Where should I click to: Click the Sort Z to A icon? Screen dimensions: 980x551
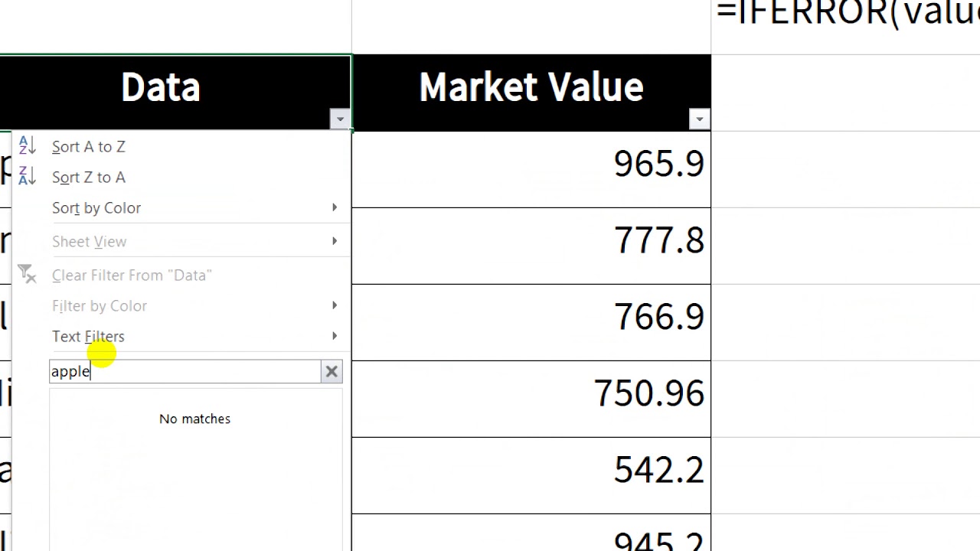(x=28, y=177)
